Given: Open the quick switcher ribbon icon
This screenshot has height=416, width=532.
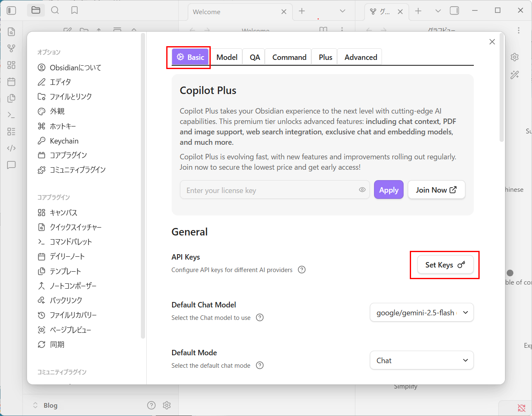Looking at the screenshot, I should click(x=11, y=32).
